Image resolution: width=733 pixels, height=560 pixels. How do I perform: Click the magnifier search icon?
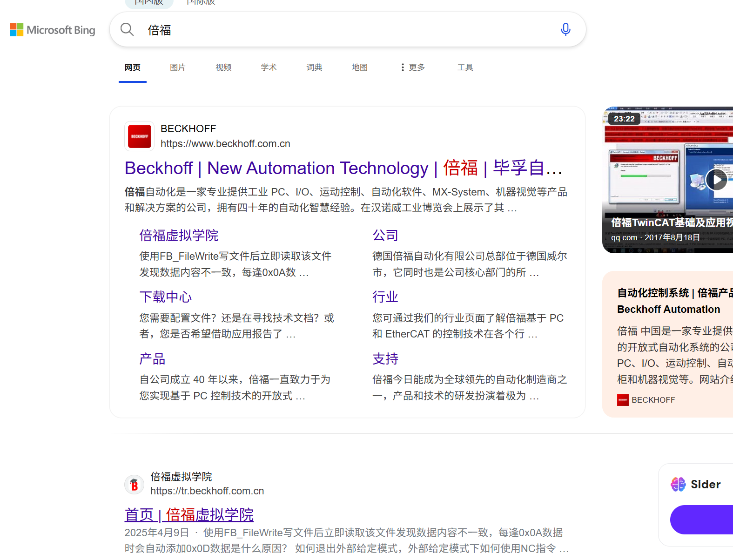tap(127, 30)
